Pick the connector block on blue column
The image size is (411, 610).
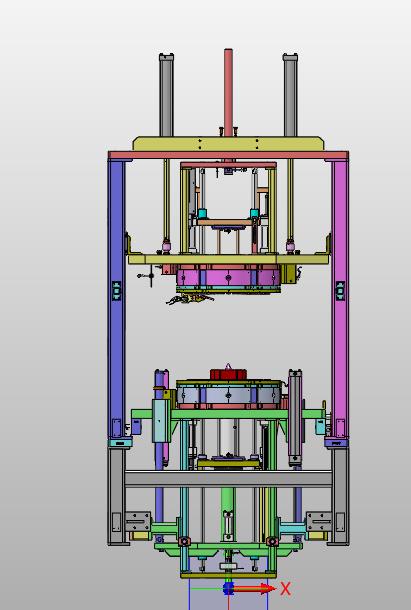pos(116,291)
